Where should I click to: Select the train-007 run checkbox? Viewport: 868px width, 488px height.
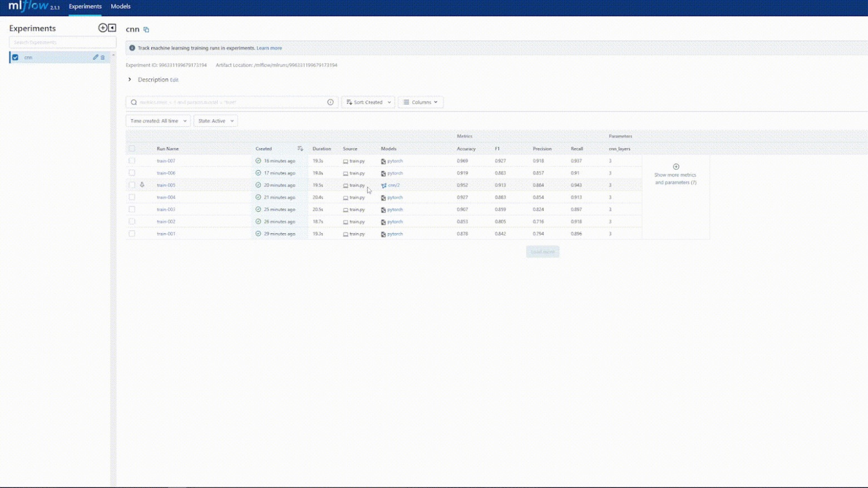[132, 161]
